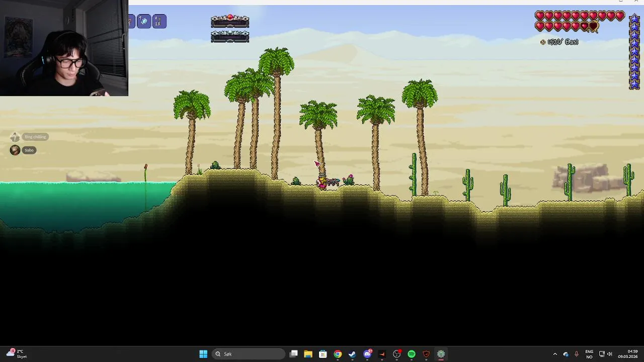Select hotbar slot zero with count 28
This screenshot has width=644, height=362.
pyautogui.click(x=159, y=21)
